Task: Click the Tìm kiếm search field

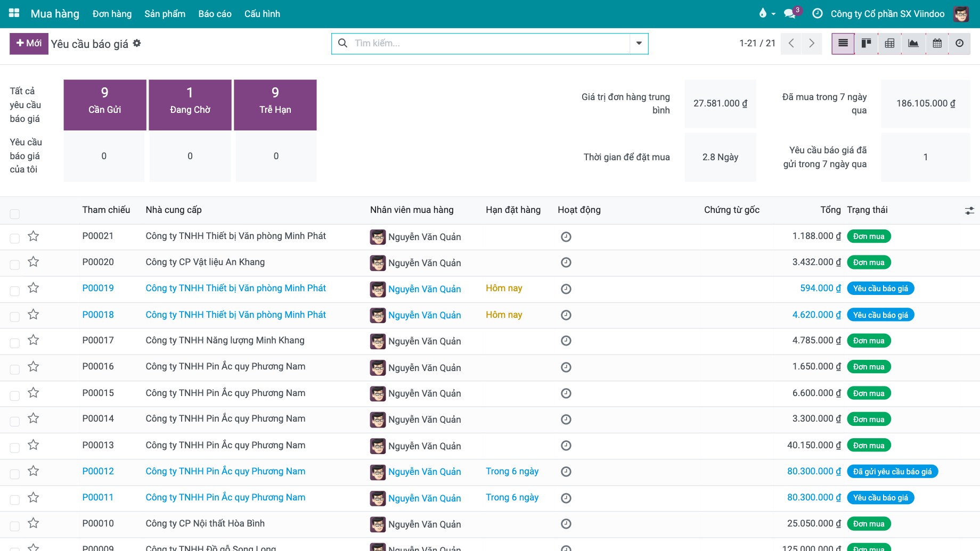Action: click(x=490, y=44)
